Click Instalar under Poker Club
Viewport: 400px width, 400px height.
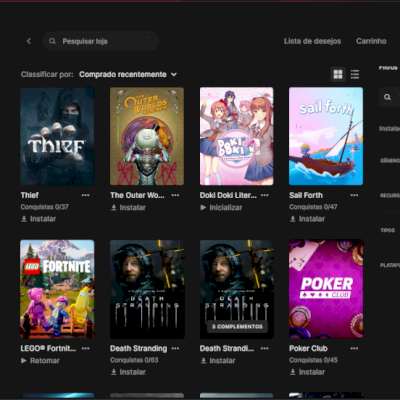307,372
